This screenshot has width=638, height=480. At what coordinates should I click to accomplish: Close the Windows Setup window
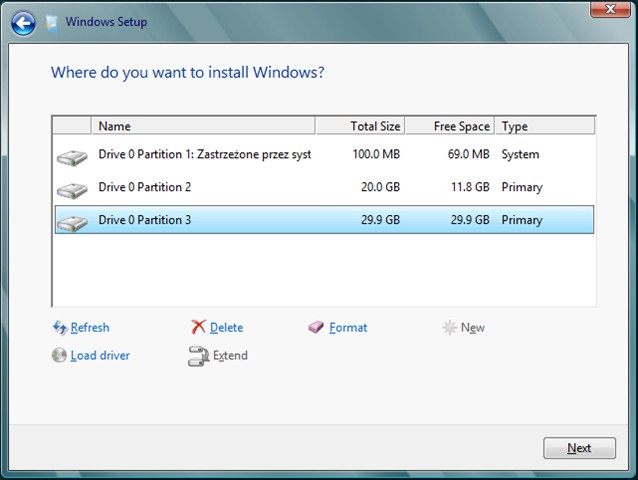click(603, 10)
